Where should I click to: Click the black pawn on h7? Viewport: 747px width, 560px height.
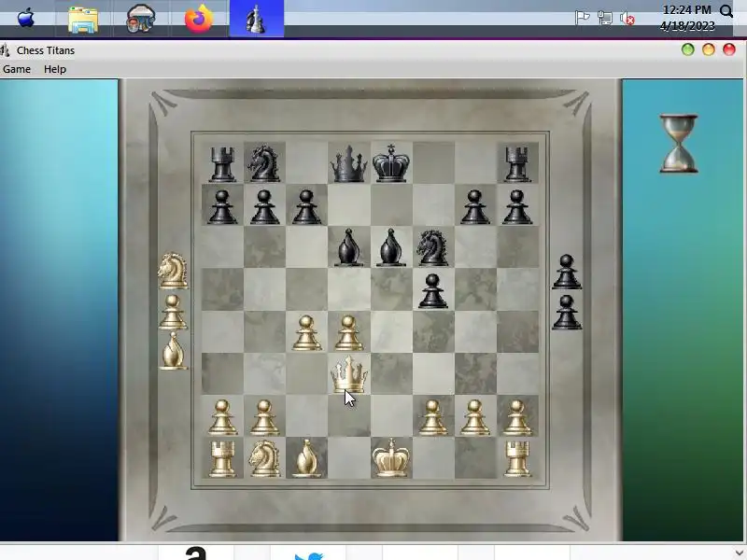(x=517, y=206)
